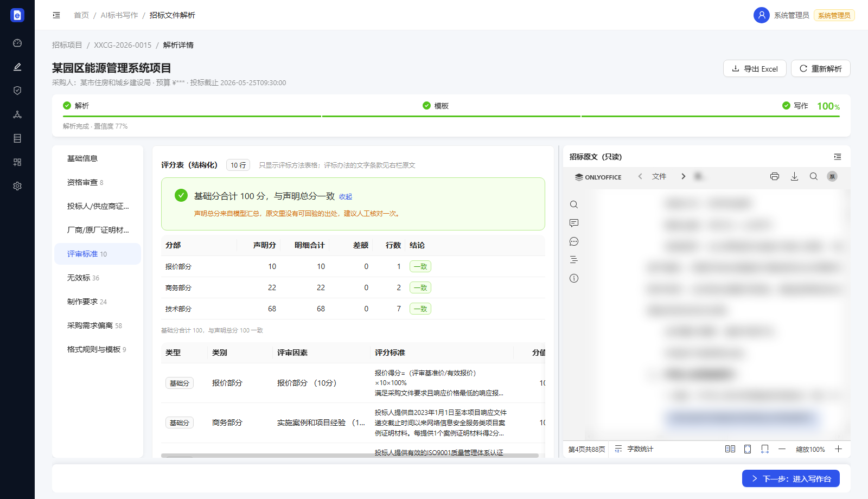Select 资格审查 in the section list

[x=98, y=182]
